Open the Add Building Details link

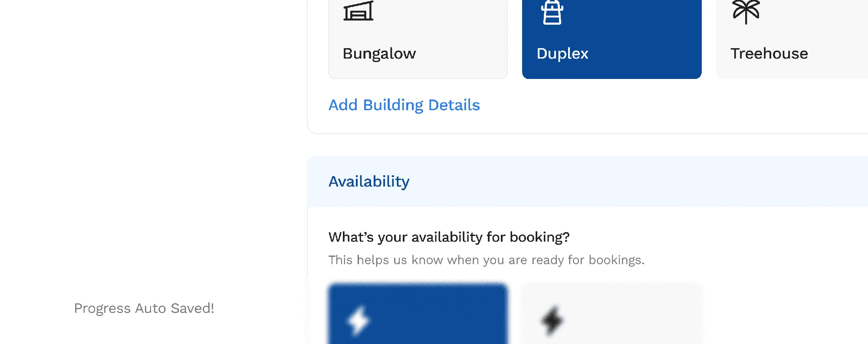[404, 105]
